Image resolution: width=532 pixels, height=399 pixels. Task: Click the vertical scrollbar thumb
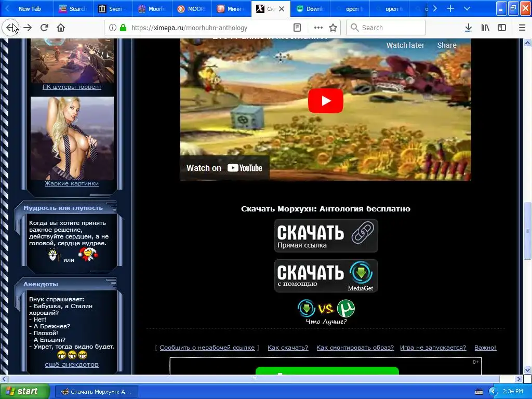click(528, 231)
